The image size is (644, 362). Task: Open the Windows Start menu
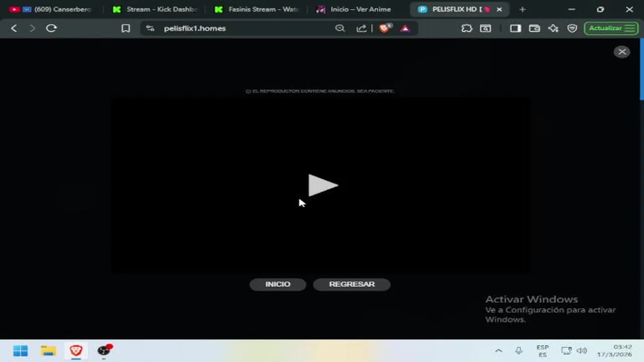click(21, 350)
